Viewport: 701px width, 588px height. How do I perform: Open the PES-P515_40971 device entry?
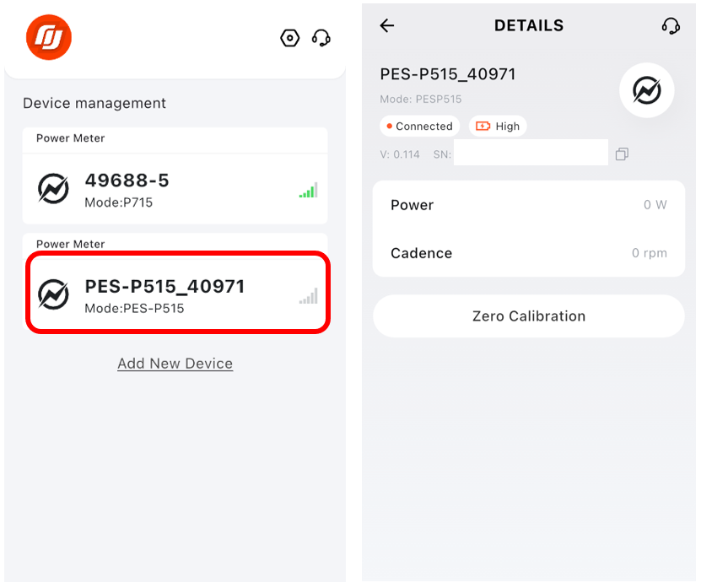coord(177,293)
